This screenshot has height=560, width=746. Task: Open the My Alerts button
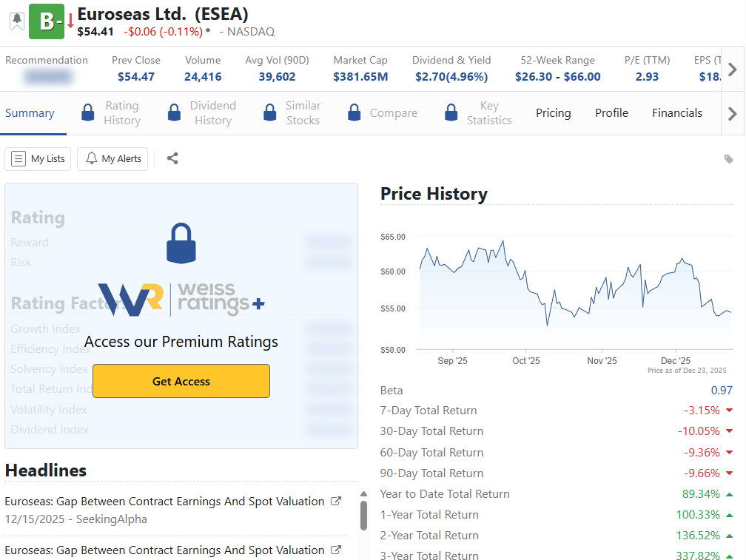coord(113,159)
